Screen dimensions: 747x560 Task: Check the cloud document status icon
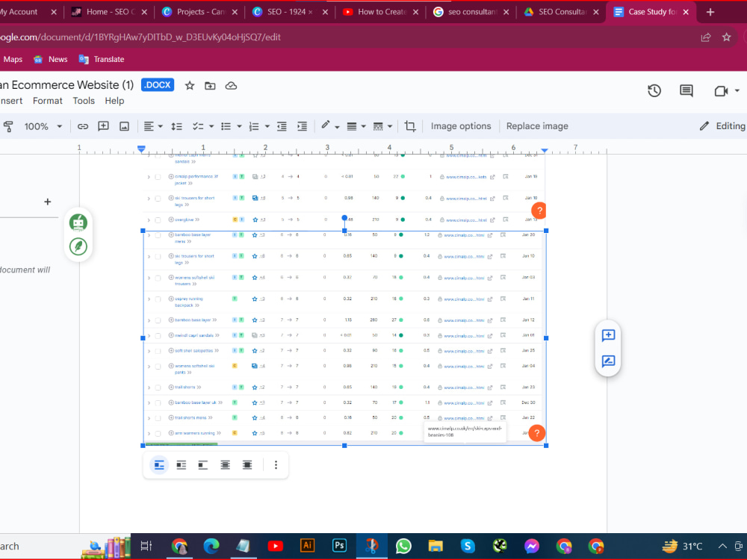point(231,86)
